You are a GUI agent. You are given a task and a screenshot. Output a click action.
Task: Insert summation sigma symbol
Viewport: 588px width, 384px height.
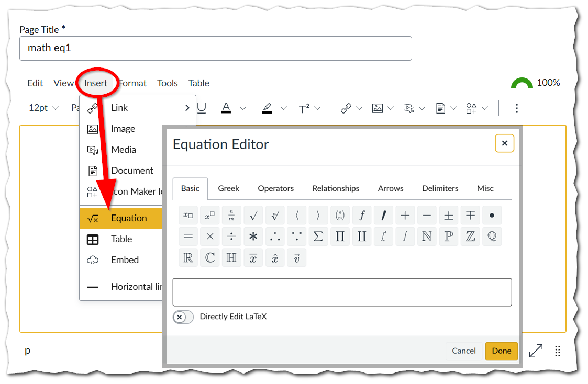pos(318,236)
